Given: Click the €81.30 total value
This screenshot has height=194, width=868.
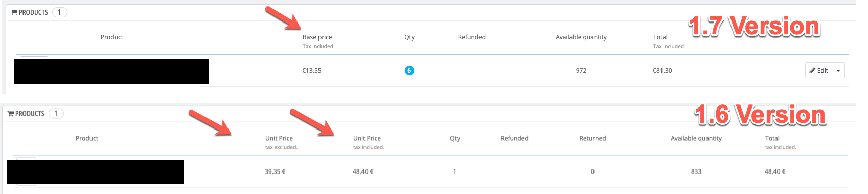Looking at the screenshot, I should click(663, 71).
